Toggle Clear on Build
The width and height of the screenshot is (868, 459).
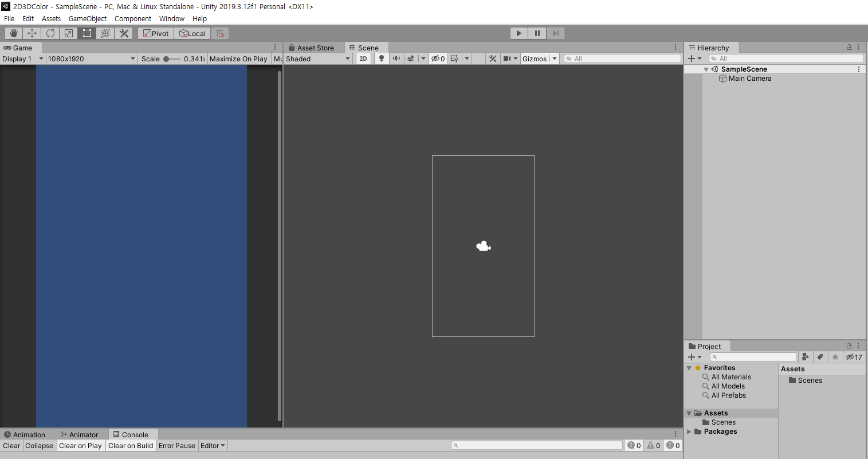131,445
